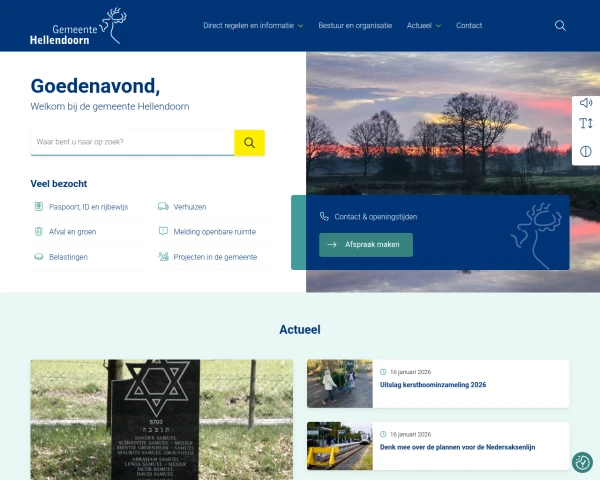Image resolution: width=600 pixels, height=480 pixels.
Task: Click the Gemeente Hellendoorn logo
Action: coord(78,26)
